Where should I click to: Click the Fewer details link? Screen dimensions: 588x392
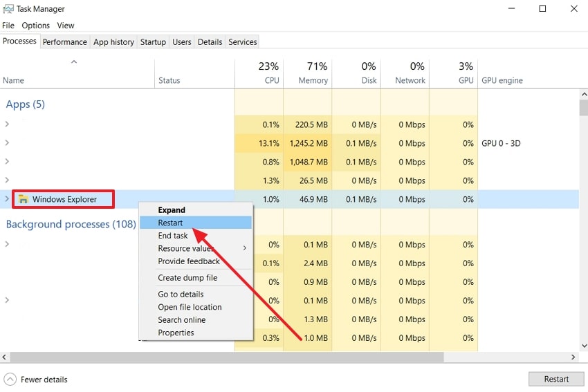pyautogui.click(x=44, y=380)
